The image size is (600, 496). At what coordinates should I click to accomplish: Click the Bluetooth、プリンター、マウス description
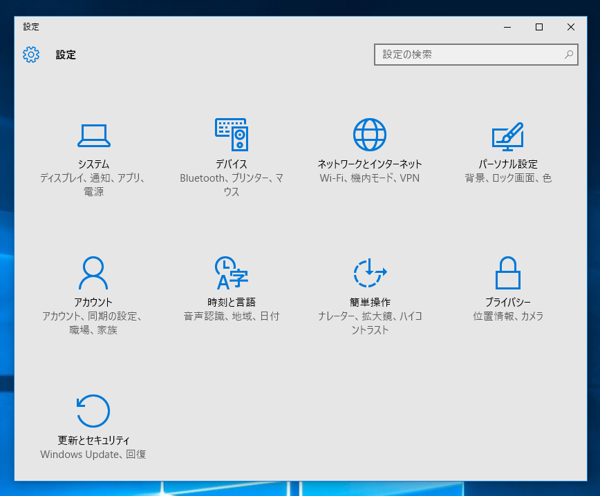pos(232,185)
